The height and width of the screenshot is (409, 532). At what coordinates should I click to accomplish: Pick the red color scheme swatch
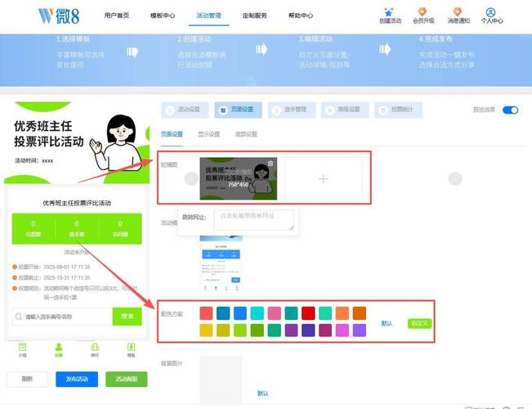click(x=308, y=313)
